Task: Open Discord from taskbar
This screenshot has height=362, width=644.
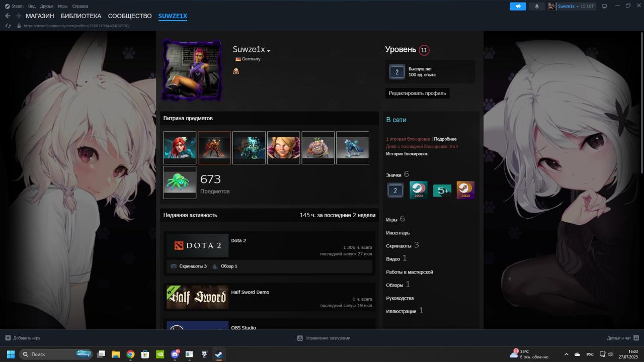Action: pyautogui.click(x=175, y=354)
